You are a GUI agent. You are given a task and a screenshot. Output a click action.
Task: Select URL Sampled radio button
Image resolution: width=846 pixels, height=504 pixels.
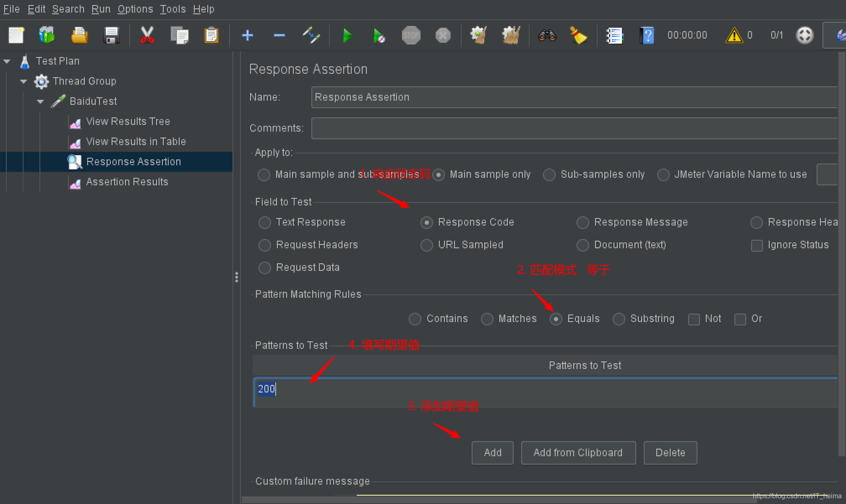pyautogui.click(x=427, y=245)
